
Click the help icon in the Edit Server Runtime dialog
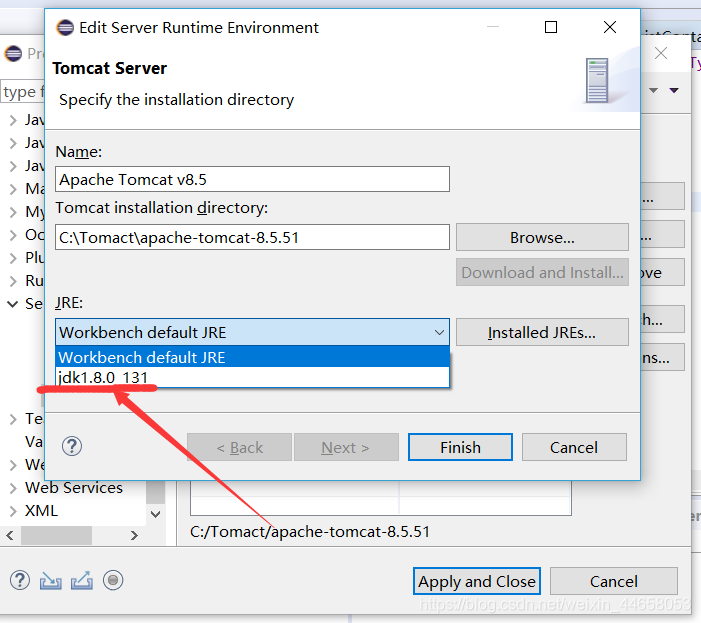pyautogui.click(x=72, y=446)
